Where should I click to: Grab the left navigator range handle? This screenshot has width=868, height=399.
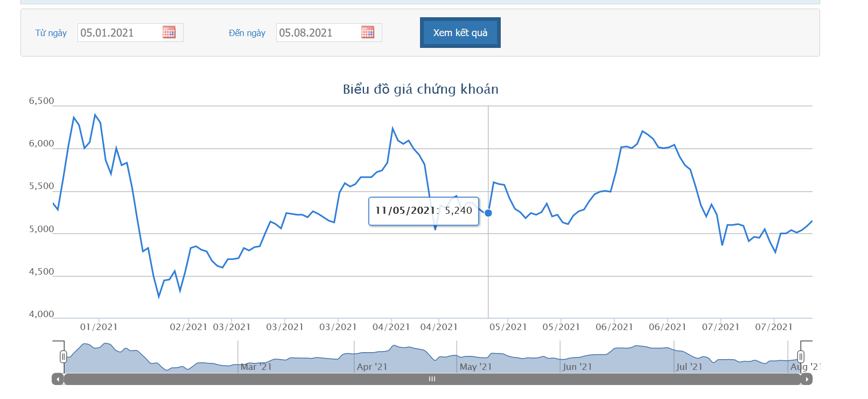[64, 356]
